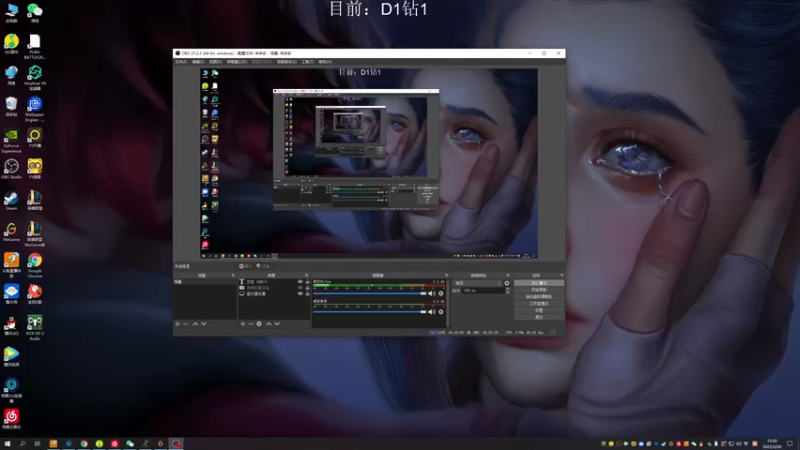Viewport: 800px width, 450px height.
Task: Open source properties gear in Sources toolbar
Action: click(x=259, y=324)
